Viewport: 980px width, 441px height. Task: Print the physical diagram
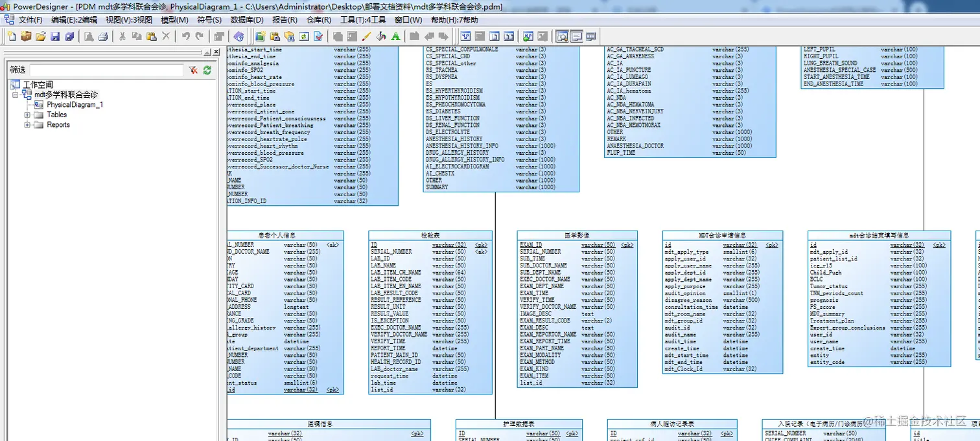(x=103, y=37)
